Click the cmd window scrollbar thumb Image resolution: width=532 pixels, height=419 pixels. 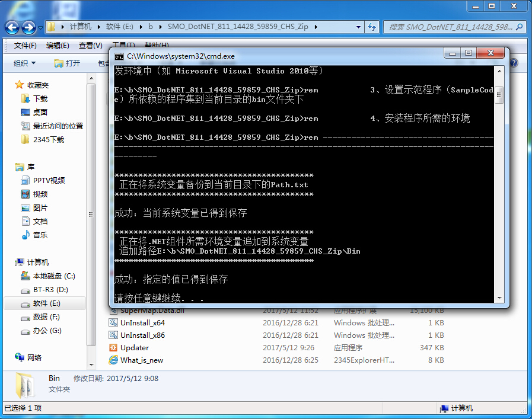tap(499, 95)
